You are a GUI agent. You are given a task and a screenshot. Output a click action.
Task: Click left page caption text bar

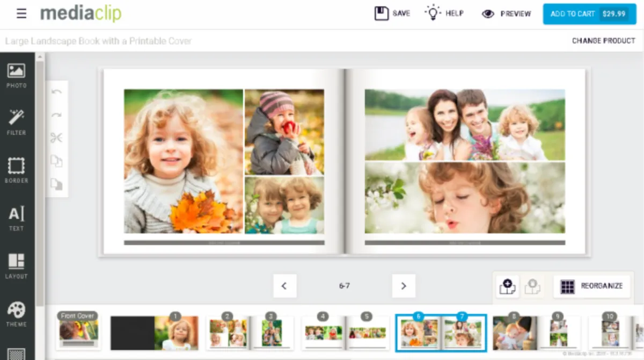click(x=224, y=243)
